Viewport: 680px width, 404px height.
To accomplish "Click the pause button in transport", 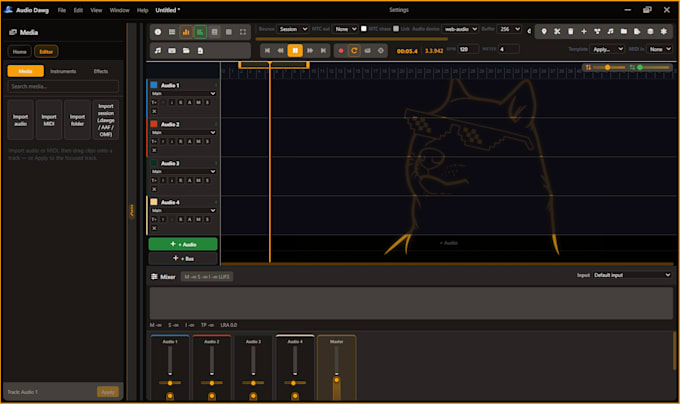I will coord(295,51).
